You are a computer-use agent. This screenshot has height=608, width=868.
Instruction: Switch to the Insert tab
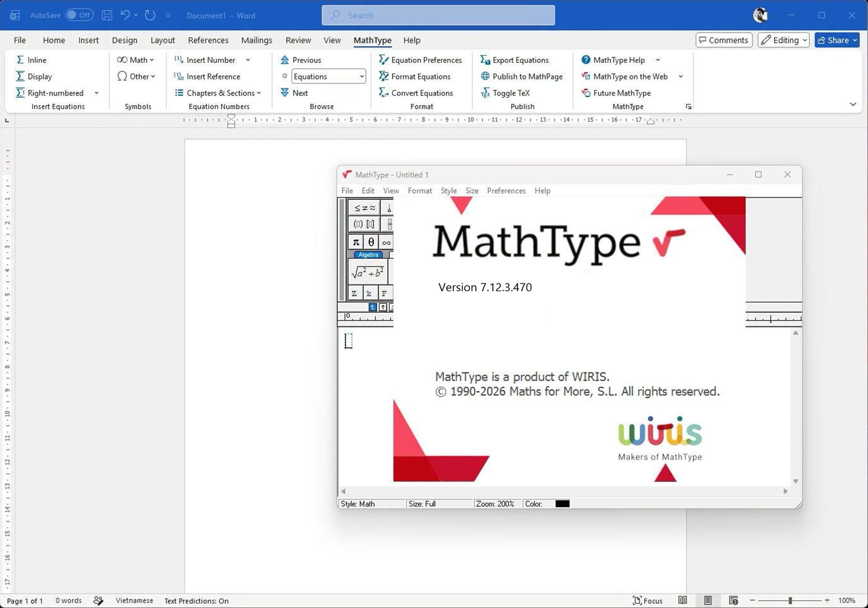click(88, 40)
